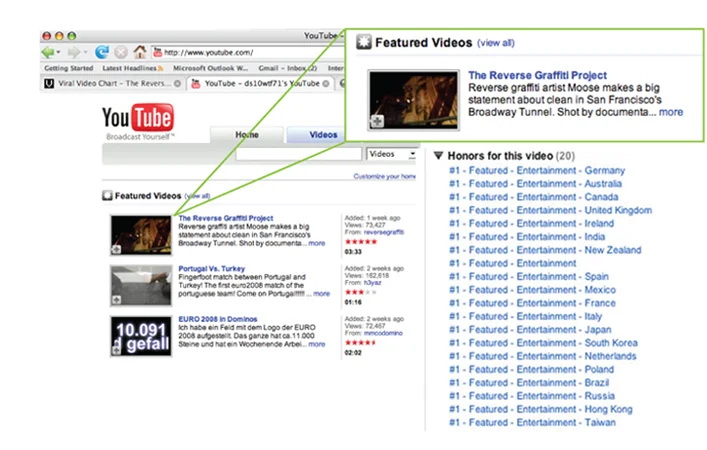Screen dimensions: 707x450
Task: Rate The Reverse Graffiti Project stars
Action: coord(361,242)
